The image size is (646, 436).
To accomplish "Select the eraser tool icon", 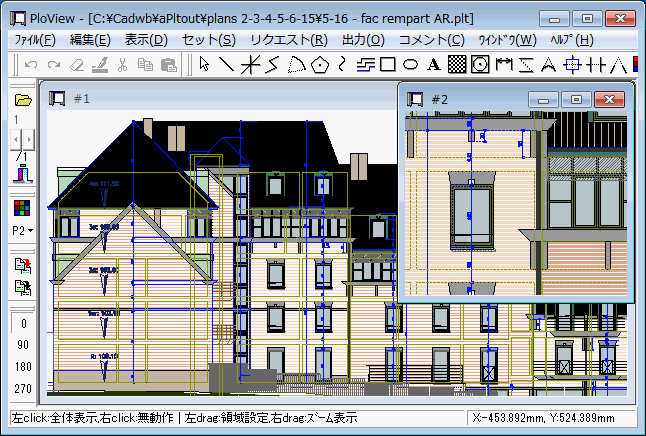I will [77, 65].
